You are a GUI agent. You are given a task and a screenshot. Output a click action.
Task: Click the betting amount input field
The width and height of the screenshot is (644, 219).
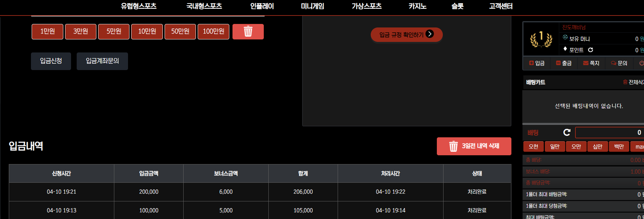[x=609, y=132]
